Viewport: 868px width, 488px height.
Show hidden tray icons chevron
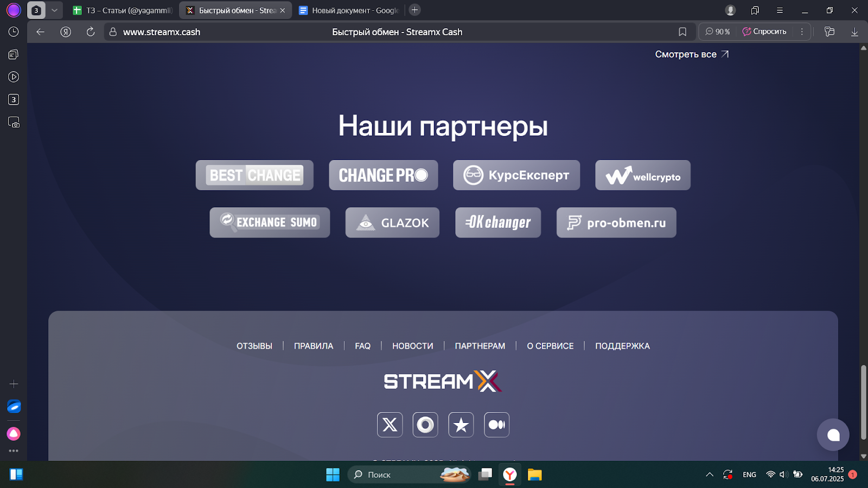(x=710, y=474)
